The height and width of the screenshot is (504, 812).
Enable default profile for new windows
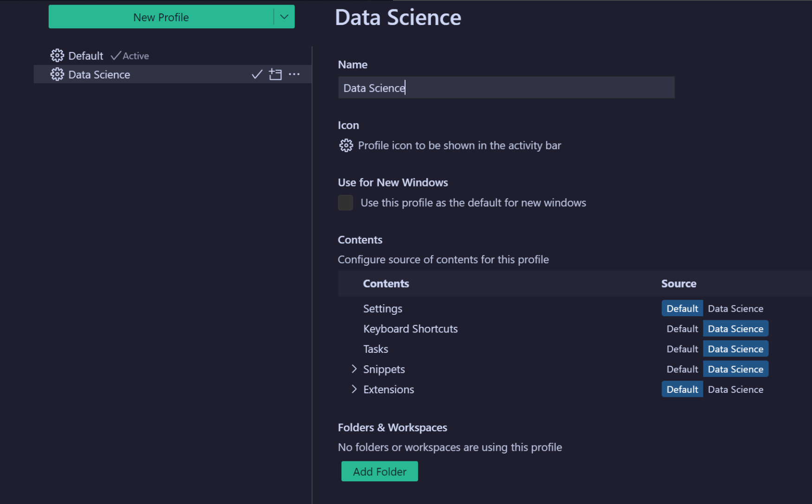pos(345,203)
